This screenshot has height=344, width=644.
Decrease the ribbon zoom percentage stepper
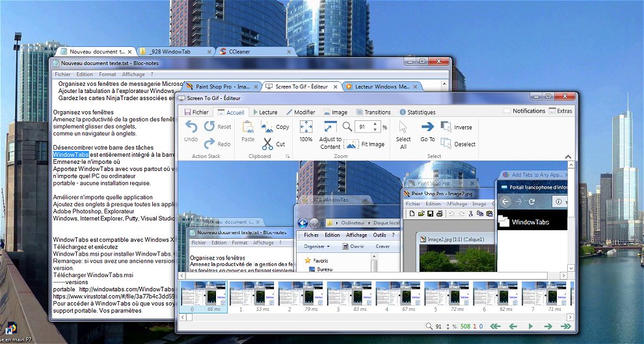tap(375, 129)
